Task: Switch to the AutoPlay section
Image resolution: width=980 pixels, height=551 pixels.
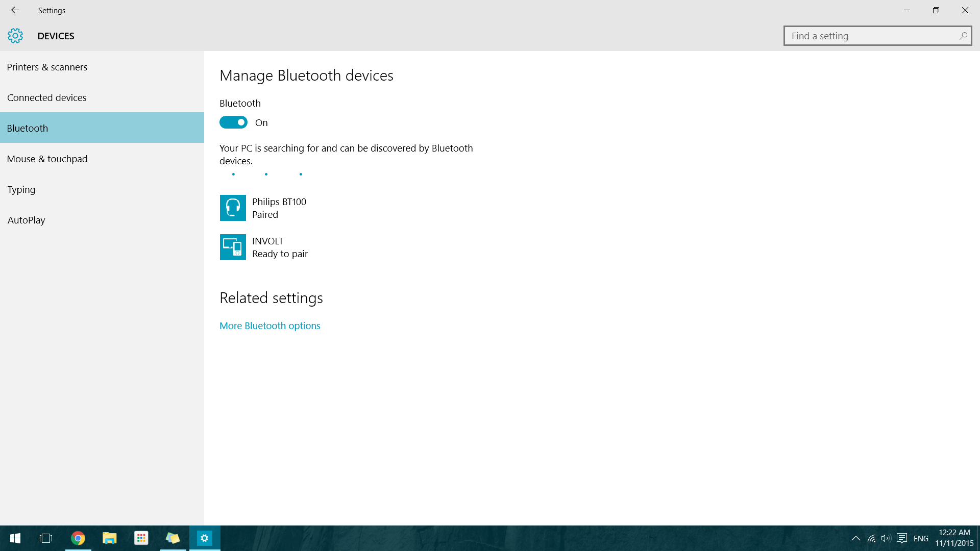Action: 27,220
